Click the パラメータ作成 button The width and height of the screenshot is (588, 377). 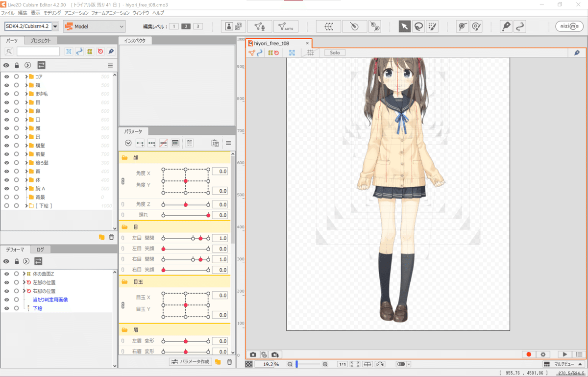191,362
